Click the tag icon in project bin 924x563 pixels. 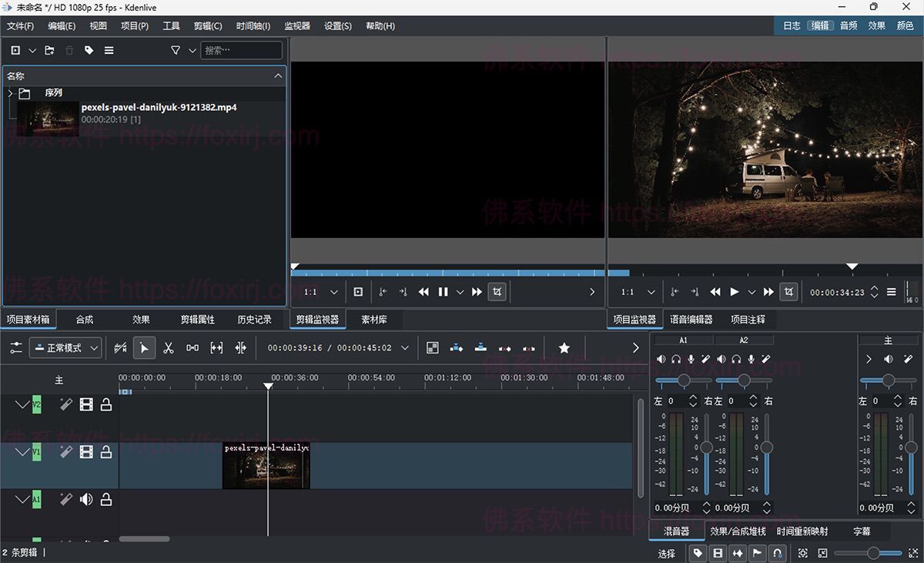(x=89, y=51)
